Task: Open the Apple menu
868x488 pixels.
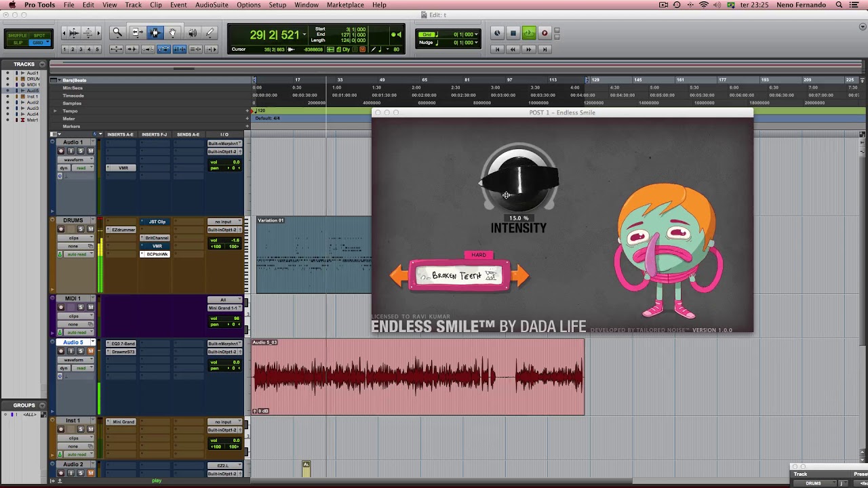Action: pyautogui.click(x=12, y=5)
